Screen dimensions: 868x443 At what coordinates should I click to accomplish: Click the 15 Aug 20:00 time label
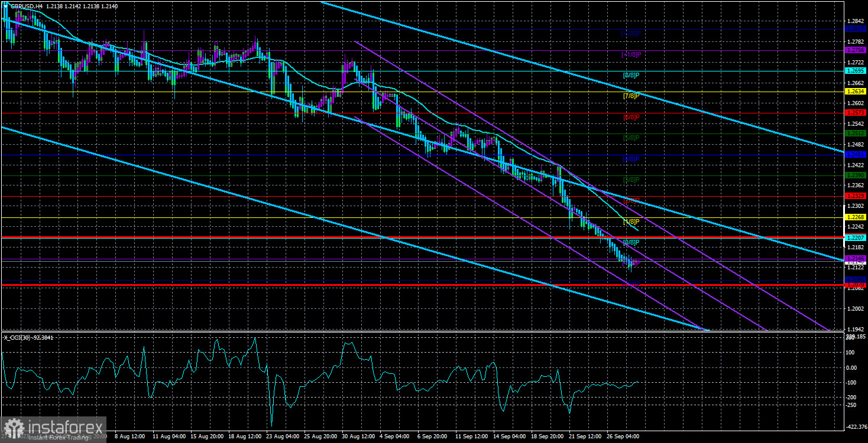click(208, 437)
